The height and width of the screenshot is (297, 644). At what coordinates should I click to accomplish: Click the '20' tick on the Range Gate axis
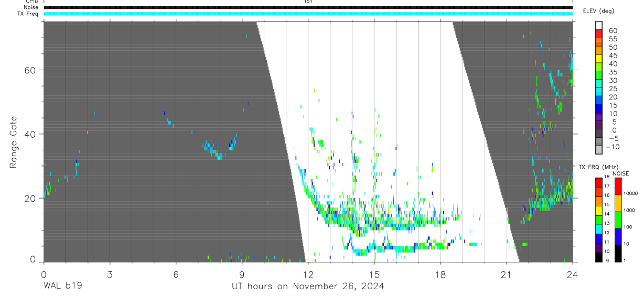[x=30, y=199]
